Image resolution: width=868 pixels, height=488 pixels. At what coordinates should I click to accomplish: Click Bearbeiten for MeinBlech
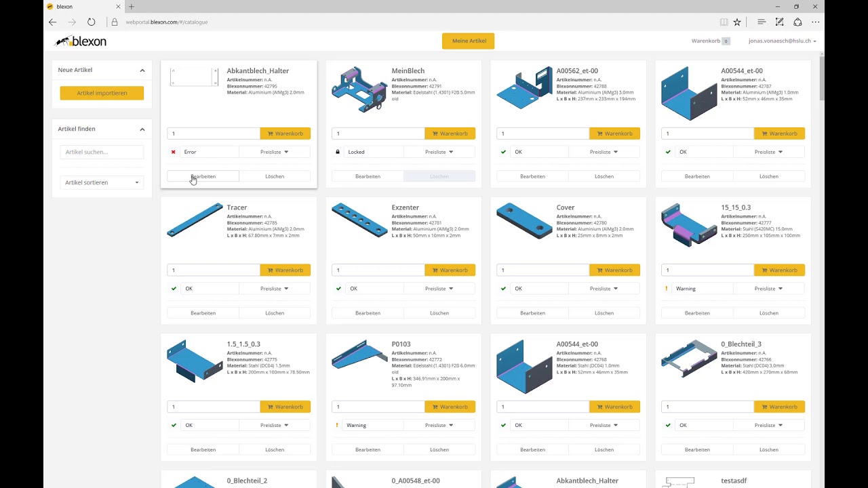click(368, 176)
